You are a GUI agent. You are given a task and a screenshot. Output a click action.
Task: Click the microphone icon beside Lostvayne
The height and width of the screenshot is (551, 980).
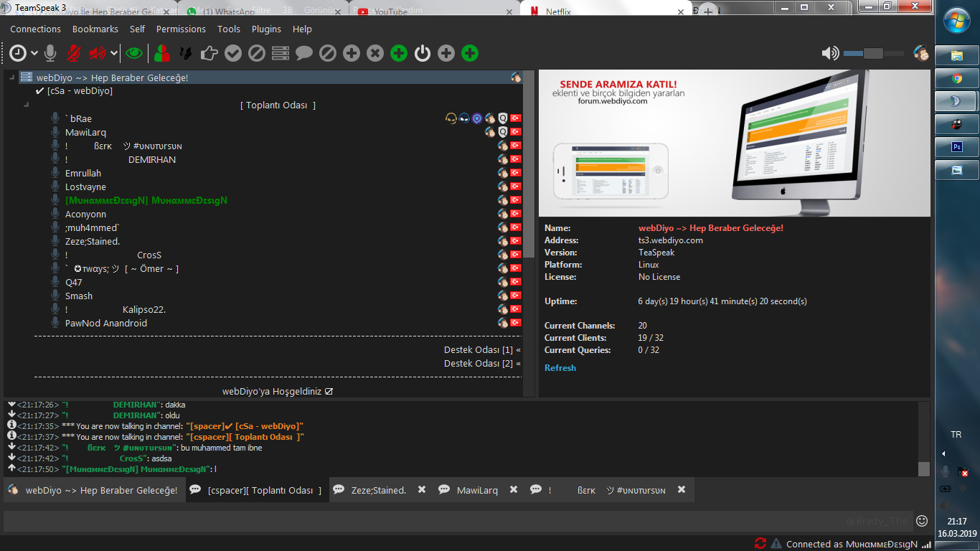point(55,187)
